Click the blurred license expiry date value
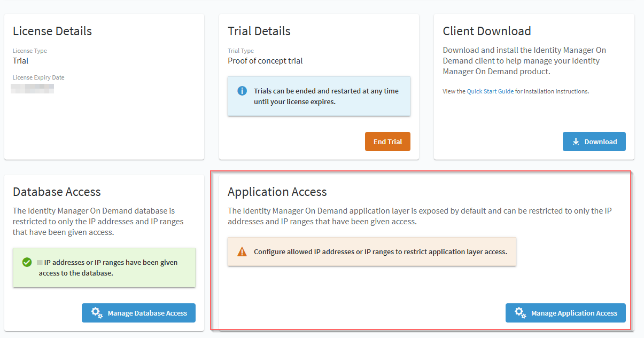 pos(33,88)
